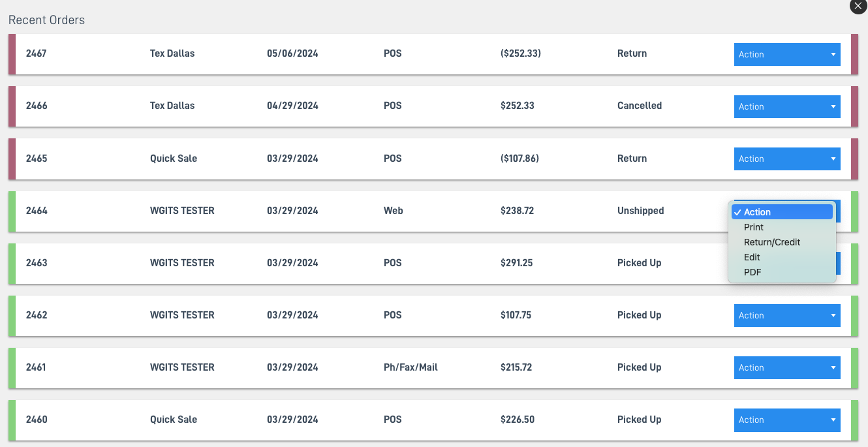Click the dropdown arrow icon on order 2462
The width and height of the screenshot is (868, 447).
click(833, 315)
